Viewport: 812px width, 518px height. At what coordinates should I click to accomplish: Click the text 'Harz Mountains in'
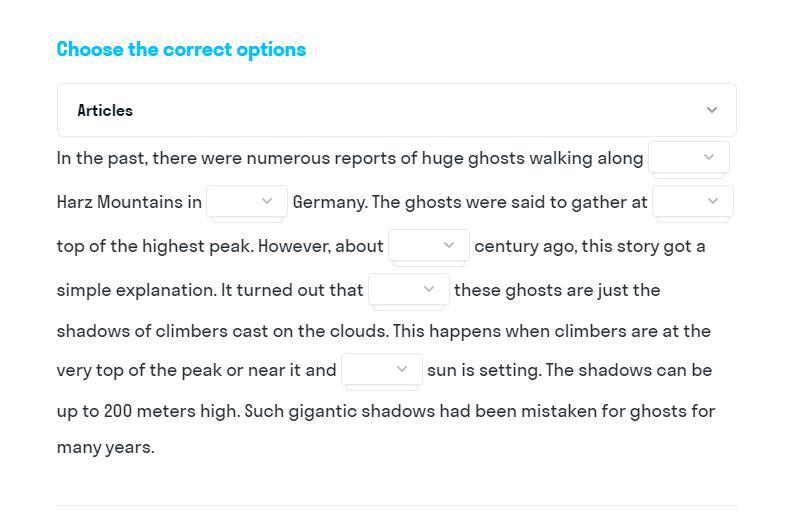(129, 202)
